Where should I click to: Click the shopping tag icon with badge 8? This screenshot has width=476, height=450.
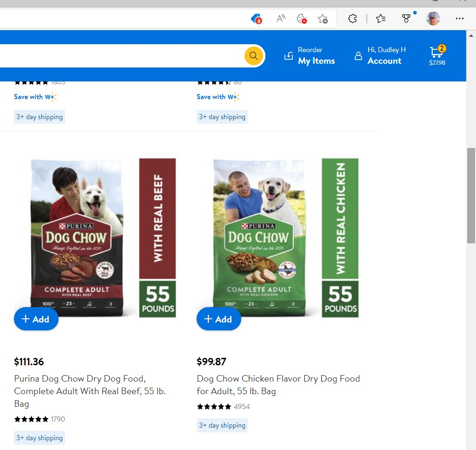[256, 19]
